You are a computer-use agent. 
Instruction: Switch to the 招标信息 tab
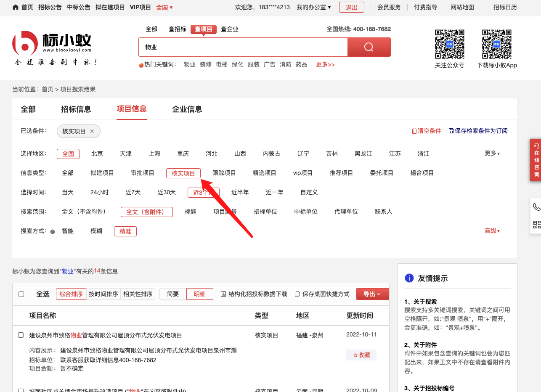(x=76, y=109)
